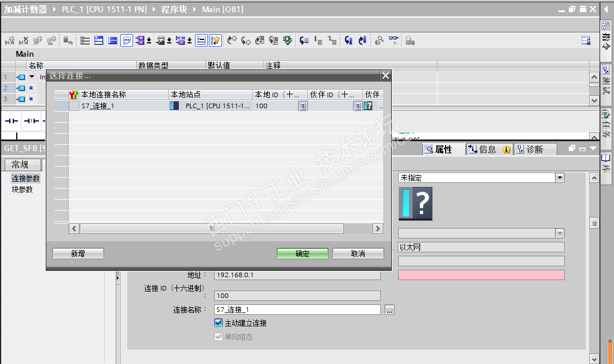Go to next bookmark icon
The image size is (614, 364).
click(348, 41)
